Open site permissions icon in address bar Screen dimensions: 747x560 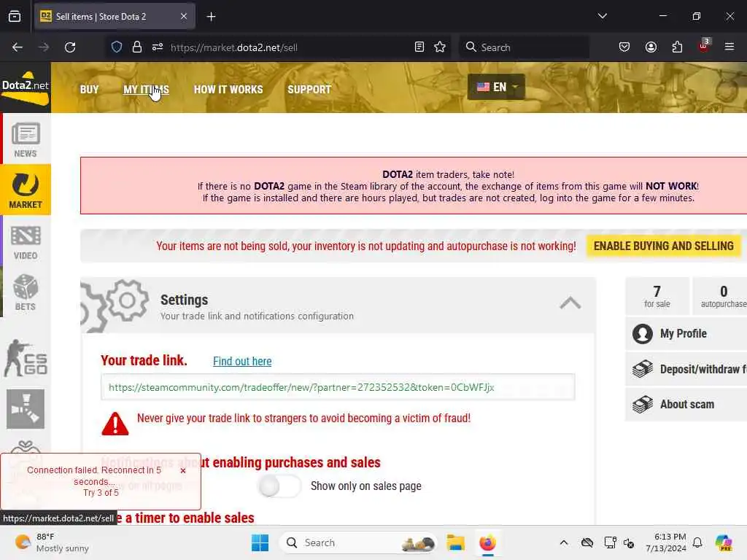pyautogui.click(x=158, y=47)
